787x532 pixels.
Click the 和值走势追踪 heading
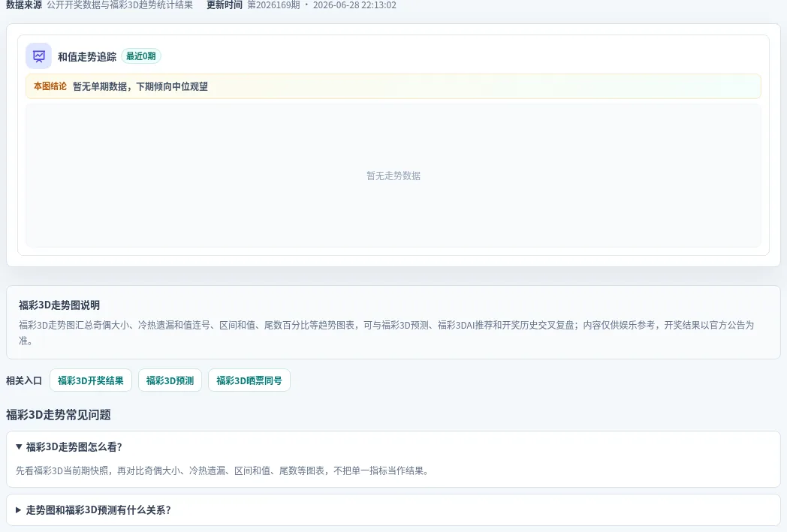pyautogui.click(x=87, y=57)
